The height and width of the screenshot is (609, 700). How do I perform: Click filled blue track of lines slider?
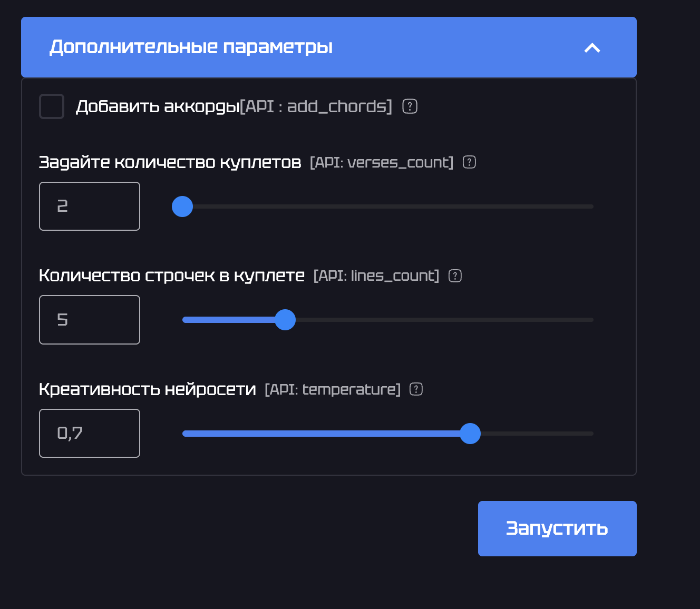pyautogui.click(x=228, y=320)
